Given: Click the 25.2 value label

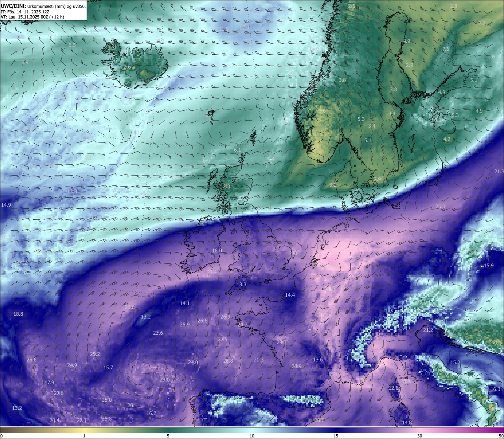Looking at the screenshot, I should tap(95, 354).
